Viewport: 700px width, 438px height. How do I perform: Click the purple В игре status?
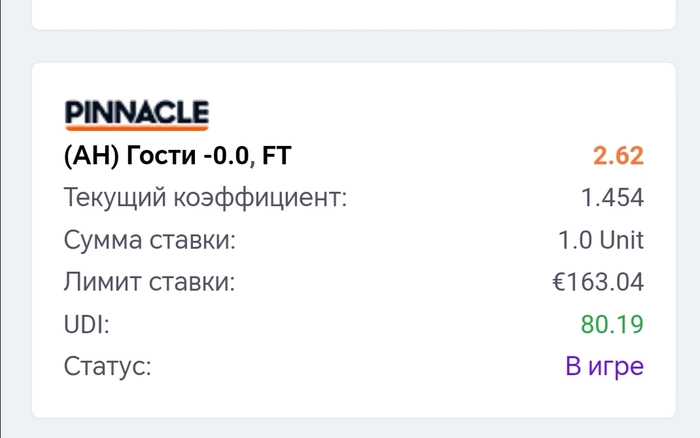click(x=604, y=366)
